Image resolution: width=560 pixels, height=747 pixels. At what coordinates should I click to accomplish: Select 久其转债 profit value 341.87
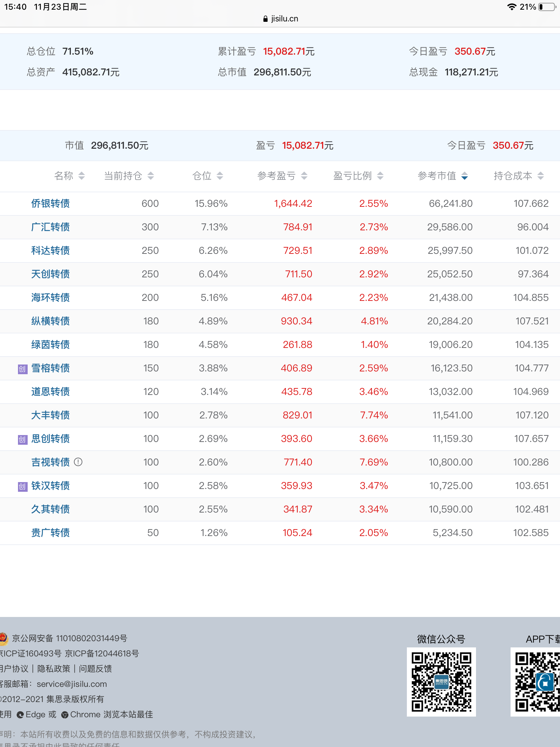pos(298,509)
